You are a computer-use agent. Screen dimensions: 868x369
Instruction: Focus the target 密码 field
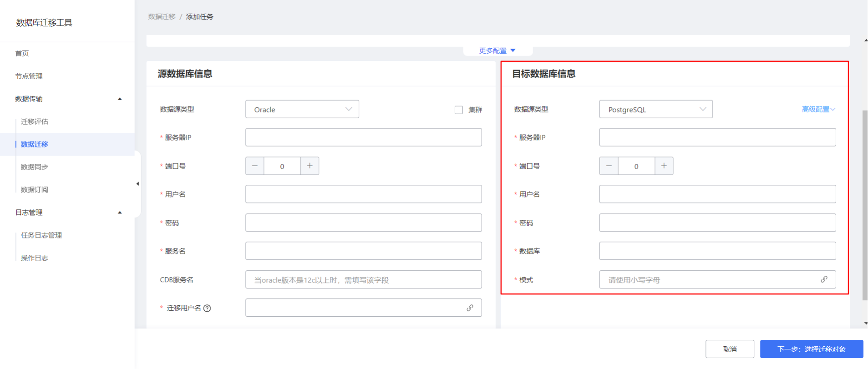[x=717, y=223]
